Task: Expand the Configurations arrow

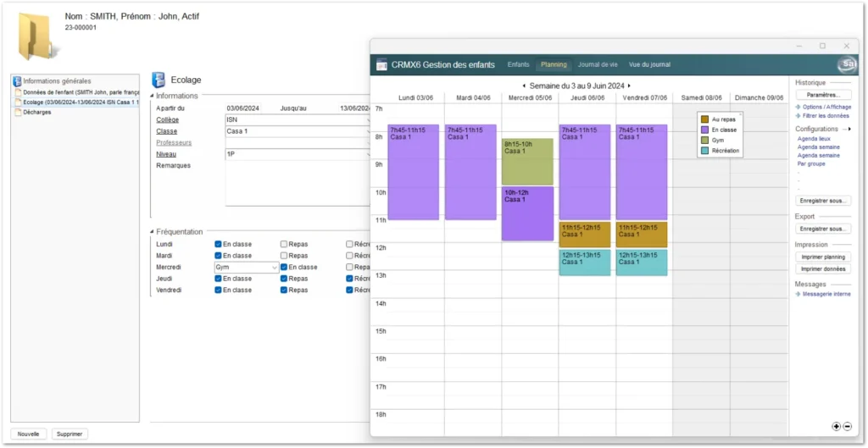Action: (849, 129)
